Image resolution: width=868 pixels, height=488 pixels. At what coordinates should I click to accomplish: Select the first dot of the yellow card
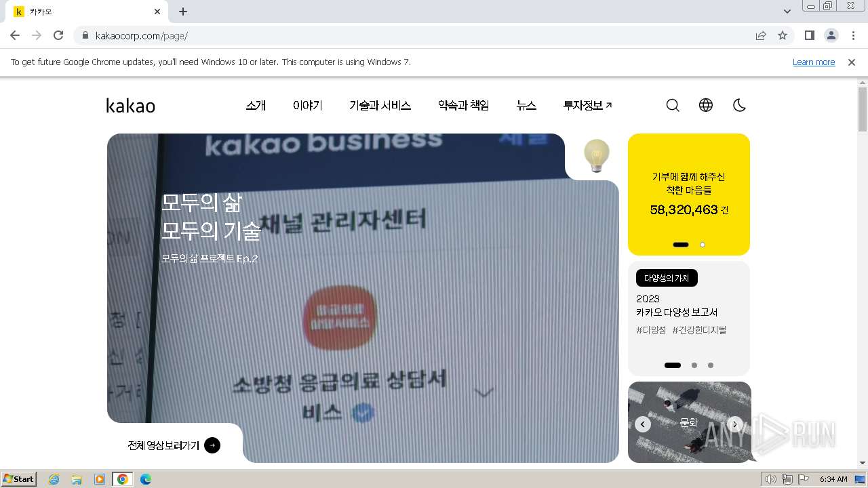(x=681, y=245)
